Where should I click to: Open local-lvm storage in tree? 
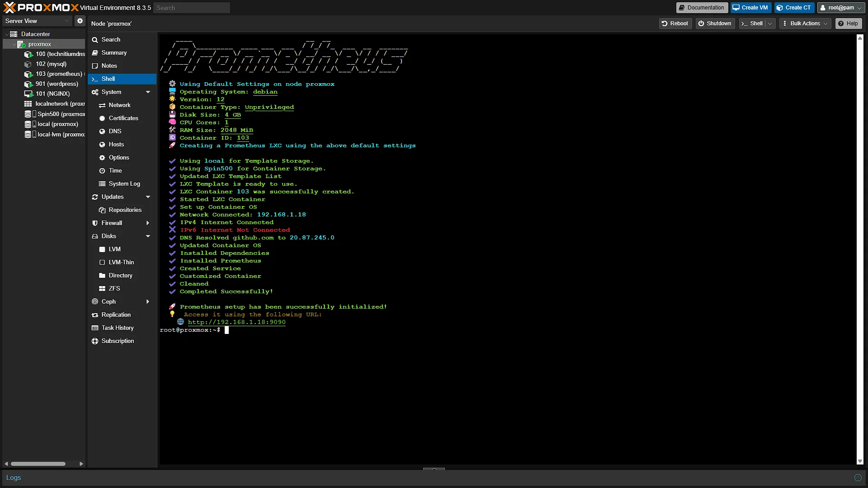55,135
